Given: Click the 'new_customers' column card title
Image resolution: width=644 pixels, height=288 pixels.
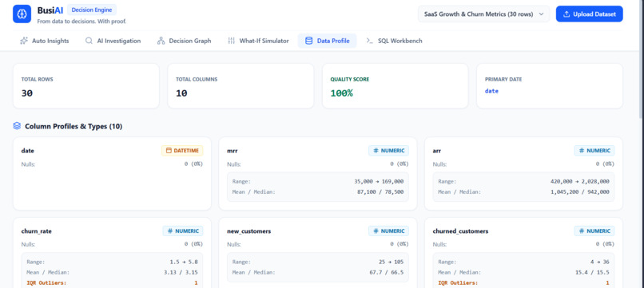Looking at the screenshot, I should 249,231.
